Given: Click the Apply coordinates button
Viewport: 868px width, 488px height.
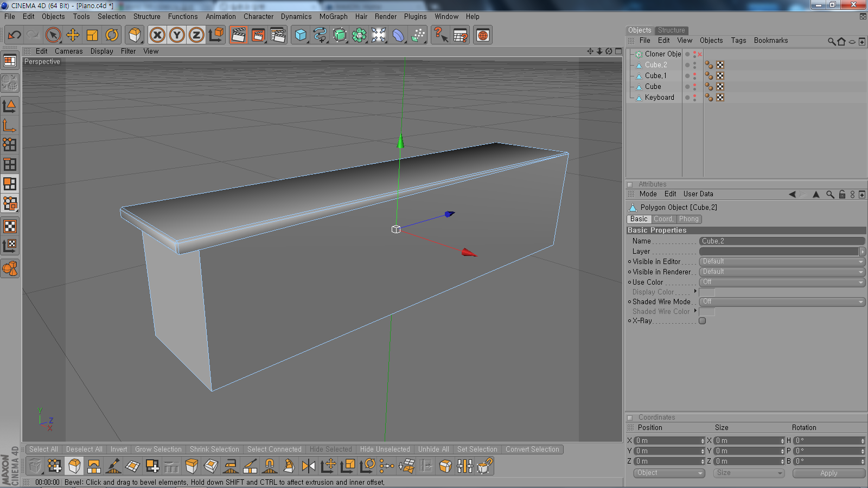Looking at the screenshot, I should (828, 473).
